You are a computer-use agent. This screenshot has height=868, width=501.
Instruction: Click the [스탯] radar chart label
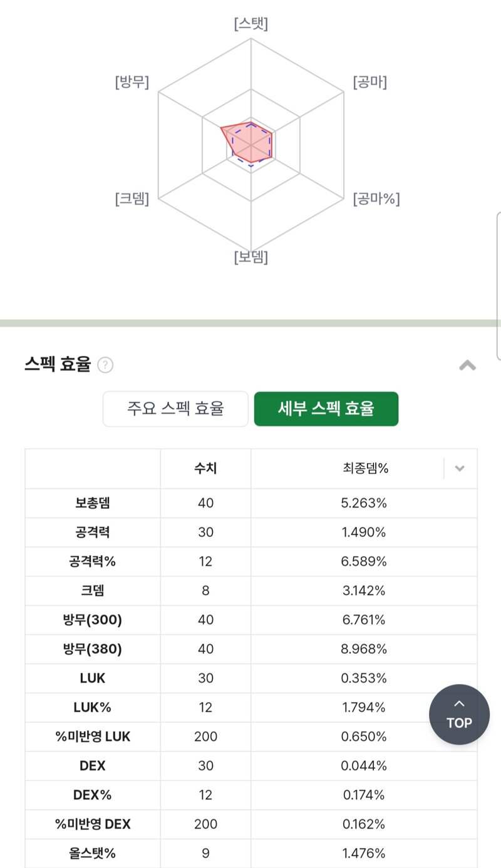pyautogui.click(x=251, y=24)
